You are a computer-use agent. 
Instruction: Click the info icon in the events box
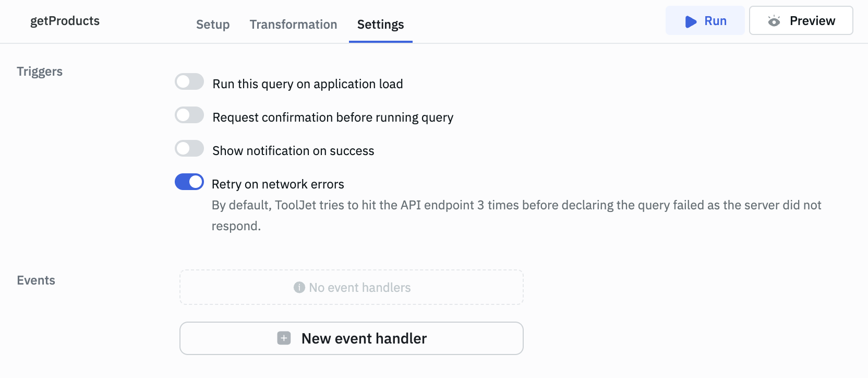[x=299, y=288]
